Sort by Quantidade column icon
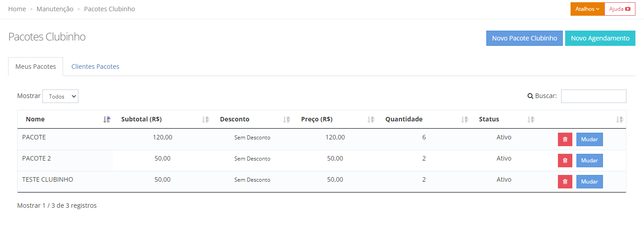This screenshot has width=644, height=228. (465, 120)
